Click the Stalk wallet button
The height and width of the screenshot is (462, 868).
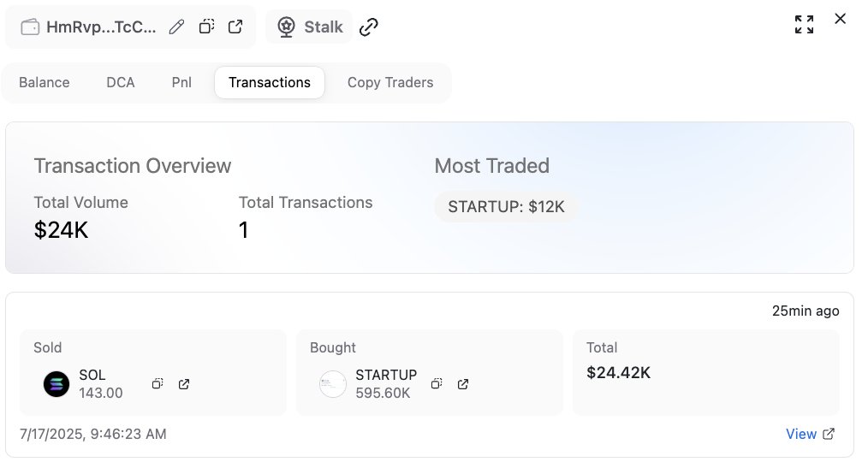309,27
